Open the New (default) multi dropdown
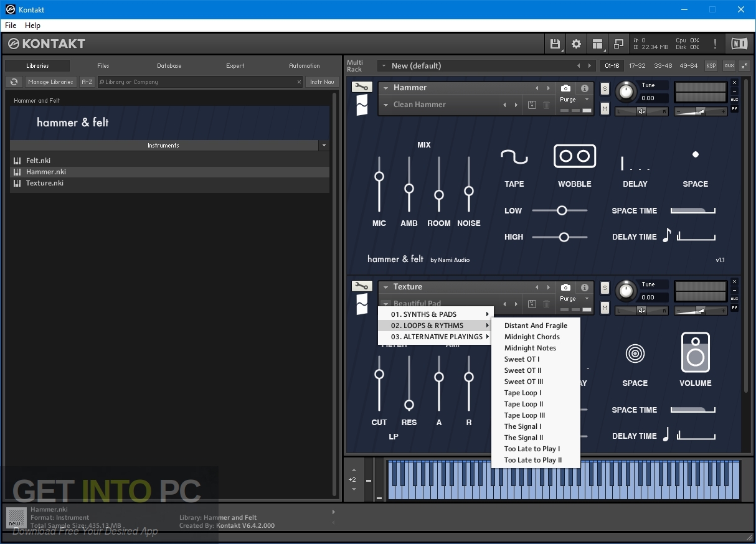Viewport: 756px width, 544px height. point(384,66)
